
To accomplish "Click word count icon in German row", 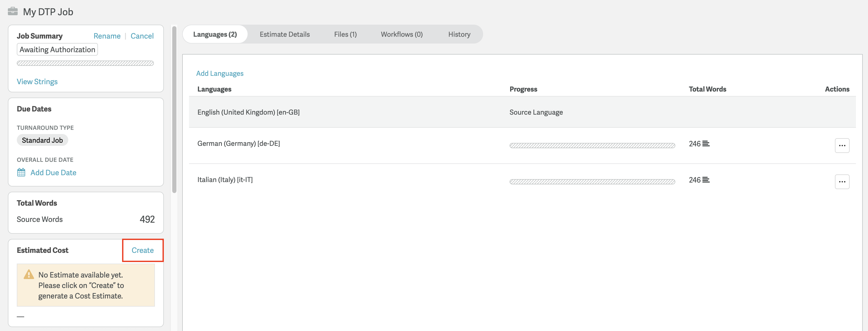I will click(705, 144).
